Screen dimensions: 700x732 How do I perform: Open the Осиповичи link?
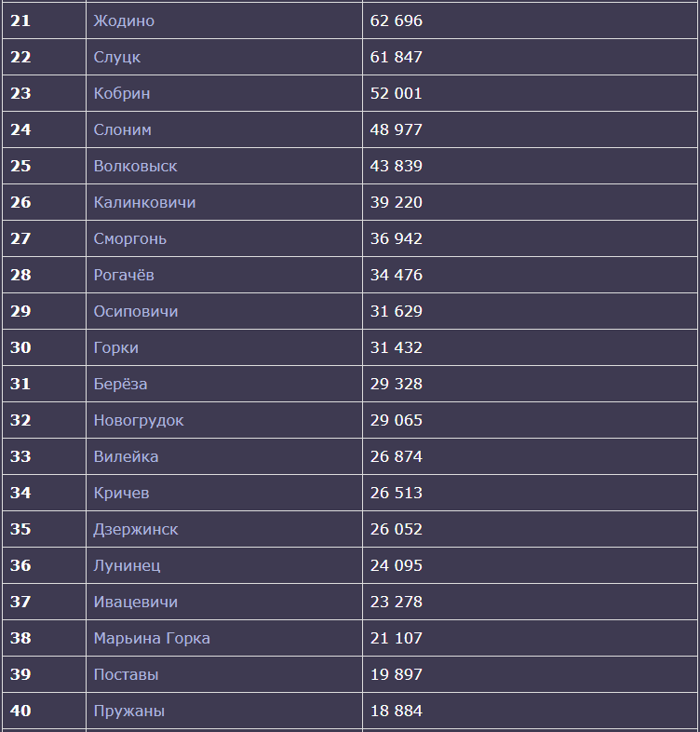point(136,311)
